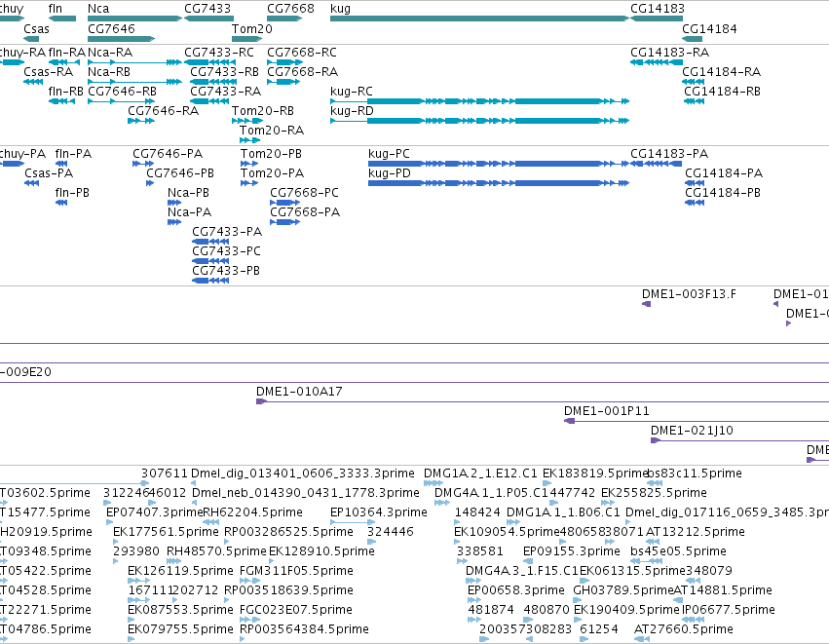Click the 324446 EST label
The width and height of the screenshot is (829, 644).
click(391, 532)
